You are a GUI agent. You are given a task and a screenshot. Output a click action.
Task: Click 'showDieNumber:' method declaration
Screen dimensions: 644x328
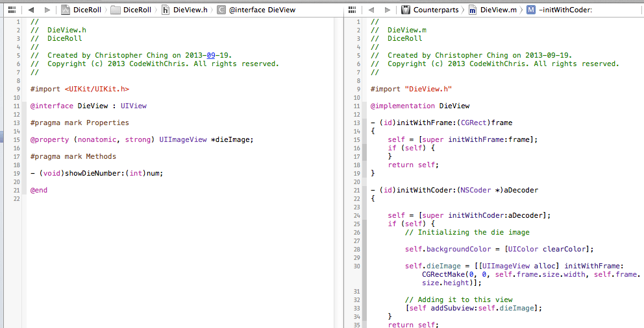95,174
